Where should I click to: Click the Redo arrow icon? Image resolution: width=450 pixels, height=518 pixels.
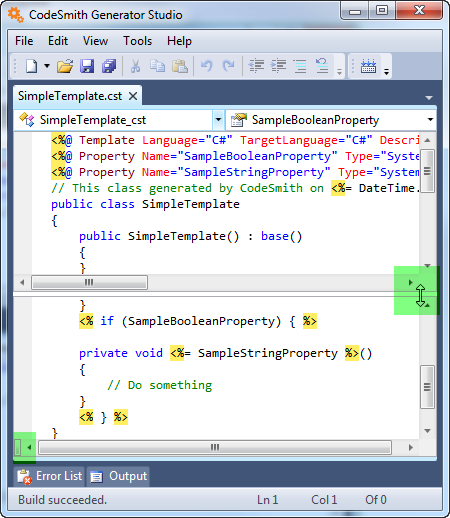228,66
